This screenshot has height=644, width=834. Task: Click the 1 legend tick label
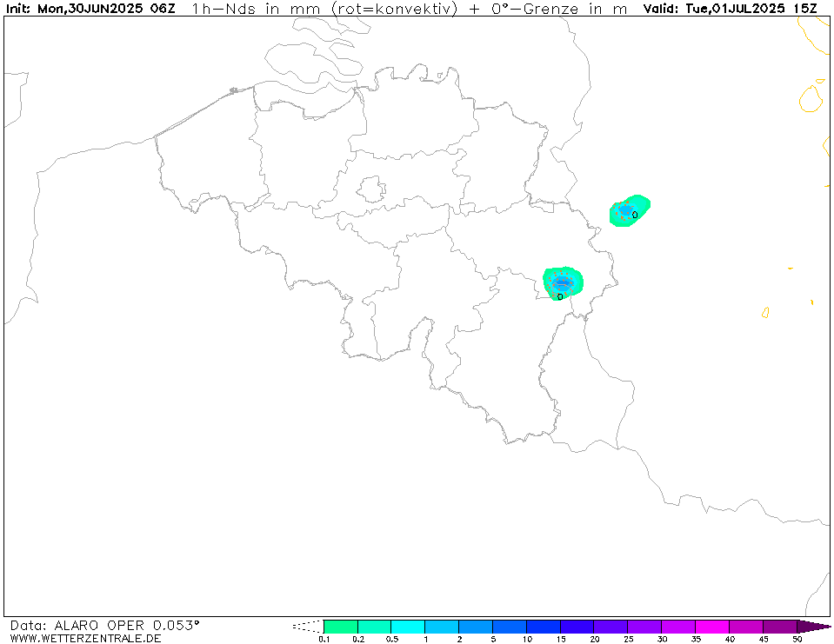425,639
